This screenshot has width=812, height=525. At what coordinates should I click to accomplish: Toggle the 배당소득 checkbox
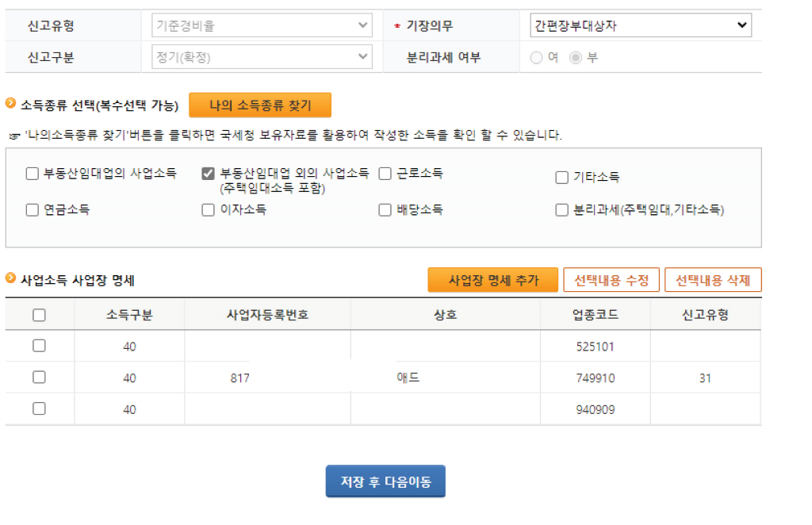[385, 210]
